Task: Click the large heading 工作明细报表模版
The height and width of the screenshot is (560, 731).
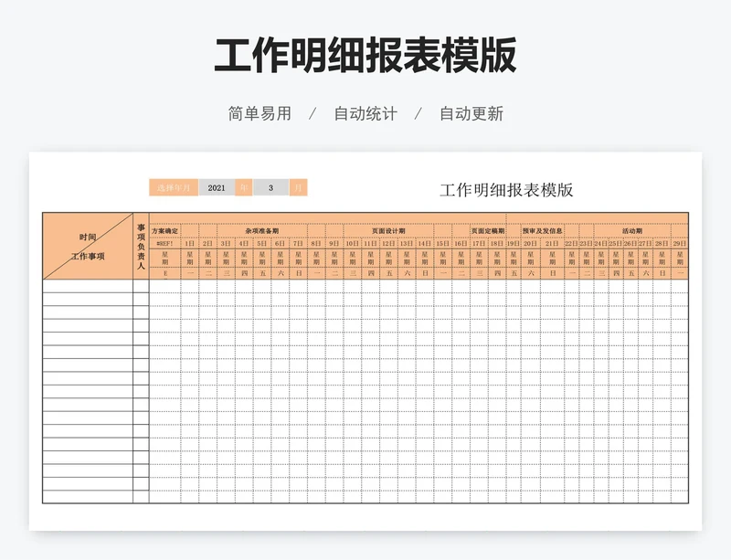Action: [365, 55]
